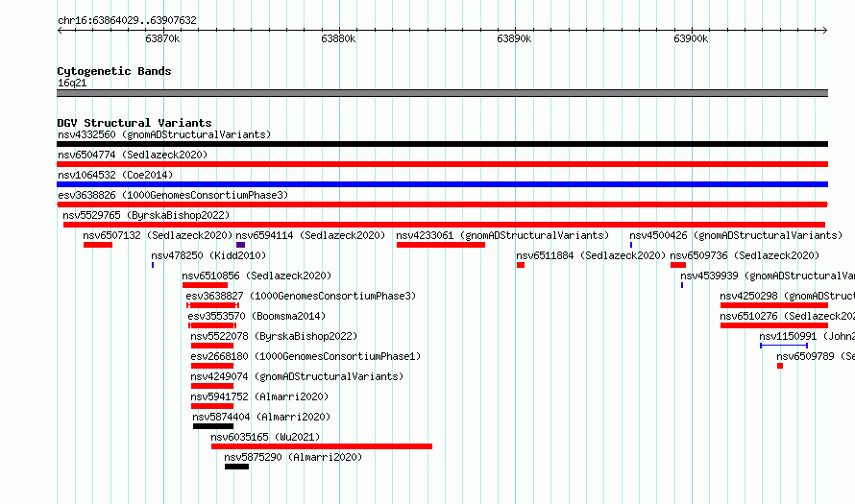
Task: Open the nsv478250 Kidd2010 label
Action: pos(208,255)
